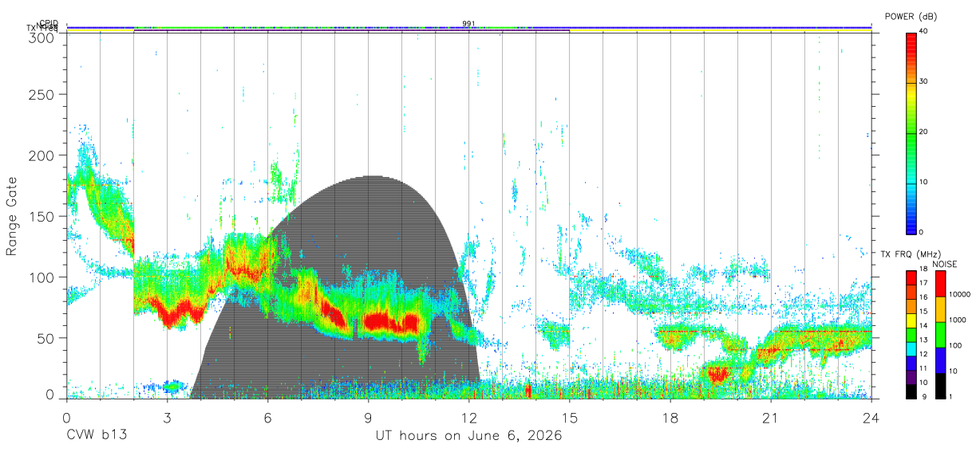
Task: Click the 250 range gate tick label
Action: click(x=41, y=95)
